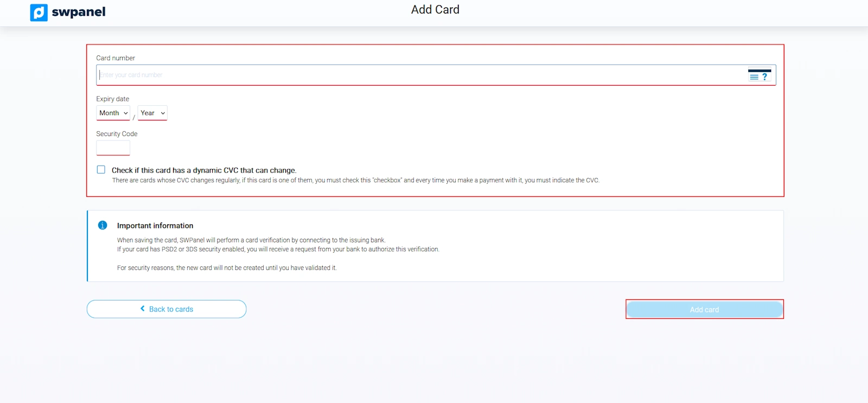Click the left chevron beside Back to cards

click(143, 309)
